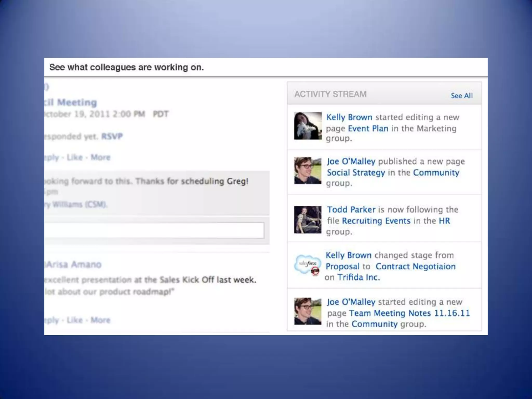Viewport: 532px width, 399px height.
Task: Open Trifida Inc. opportunity link
Action: [x=358, y=277]
